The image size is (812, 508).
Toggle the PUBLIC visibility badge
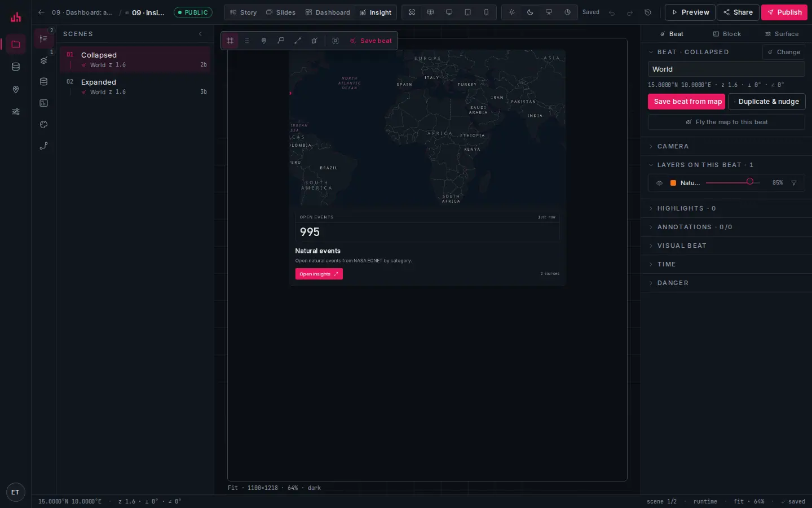click(193, 12)
